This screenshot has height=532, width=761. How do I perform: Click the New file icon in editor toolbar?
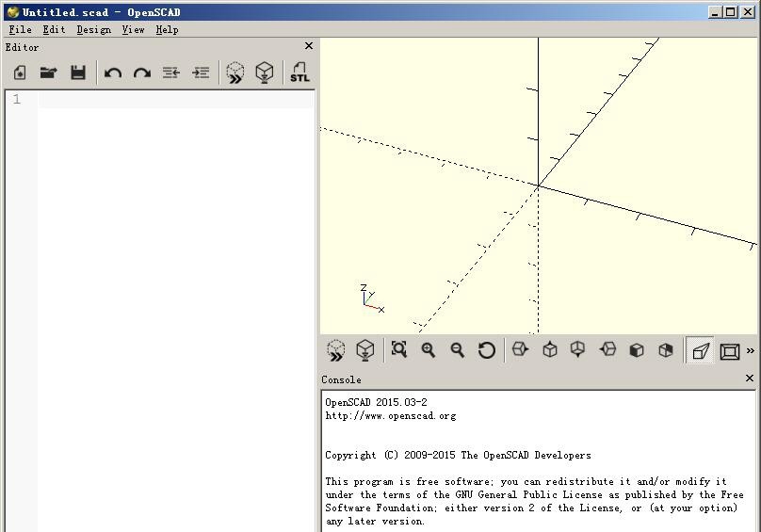[x=20, y=73]
